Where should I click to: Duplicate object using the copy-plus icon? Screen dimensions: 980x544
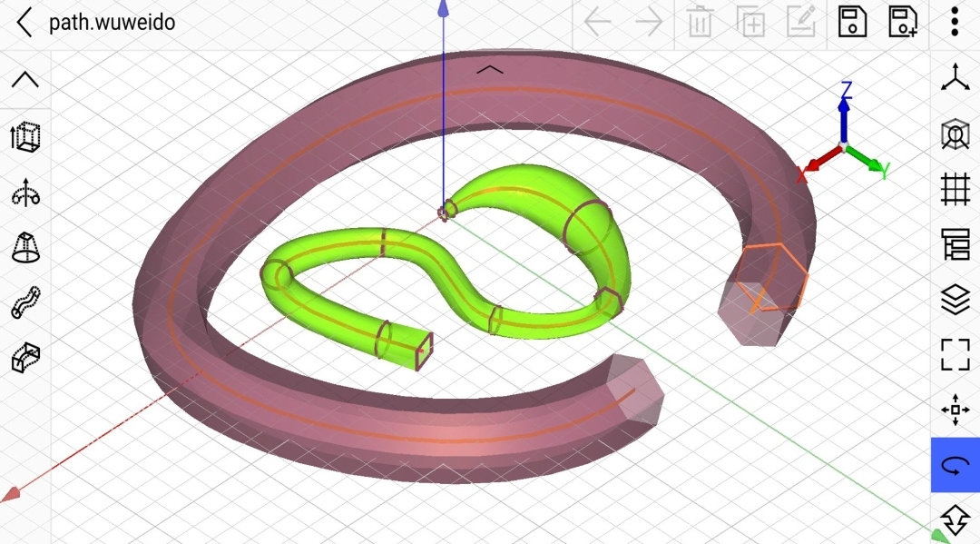pos(750,22)
